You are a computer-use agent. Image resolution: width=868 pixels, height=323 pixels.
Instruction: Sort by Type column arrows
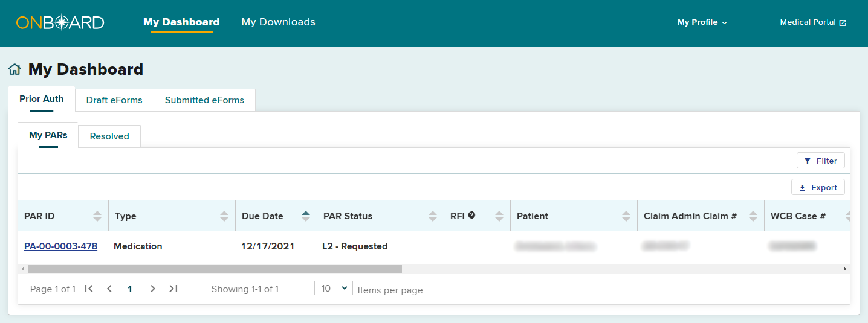point(224,216)
